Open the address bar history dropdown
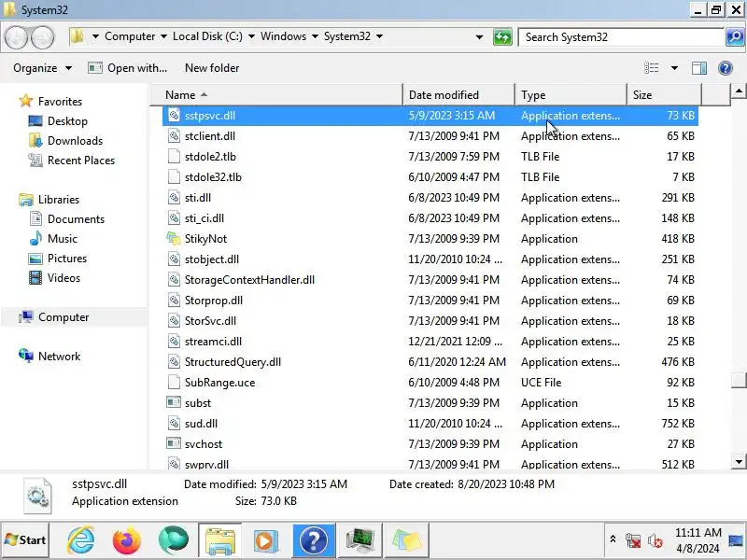 [x=479, y=37]
